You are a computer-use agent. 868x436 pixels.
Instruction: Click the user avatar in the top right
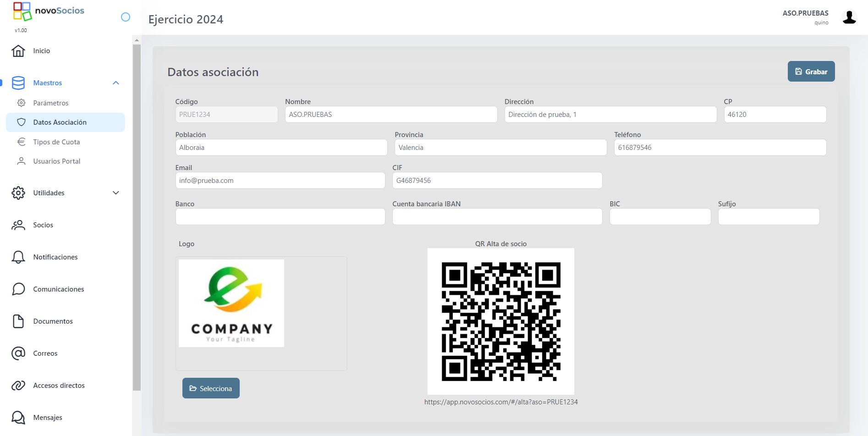click(850, 17)
